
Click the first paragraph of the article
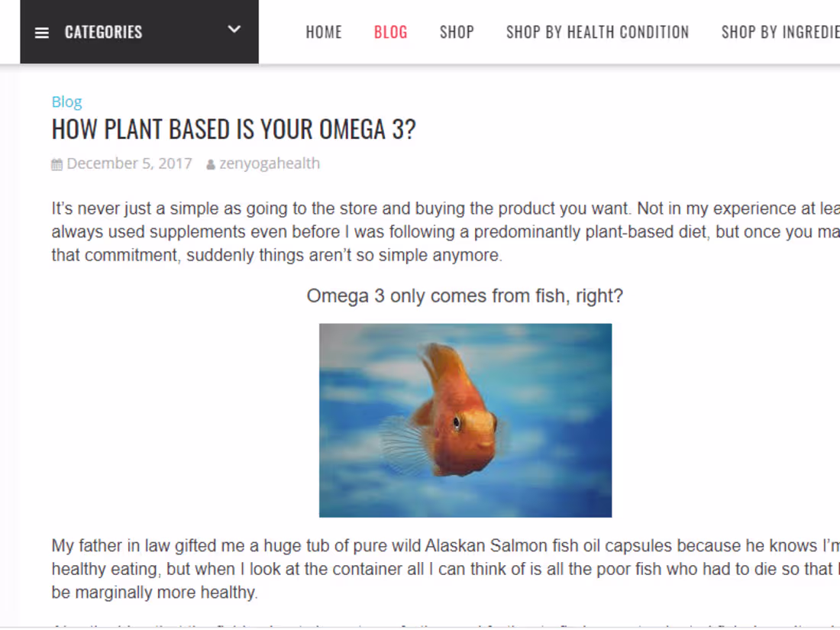click(382, 231)
